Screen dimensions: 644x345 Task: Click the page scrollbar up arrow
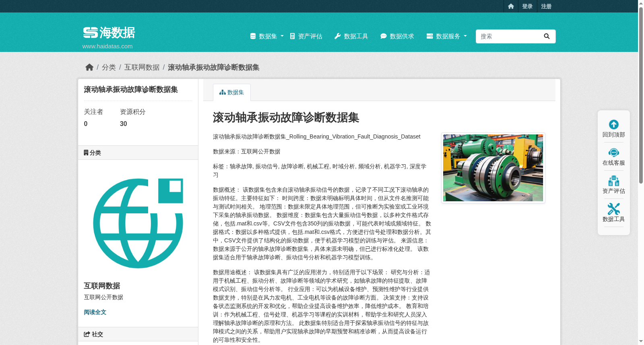tap(641, 3)
